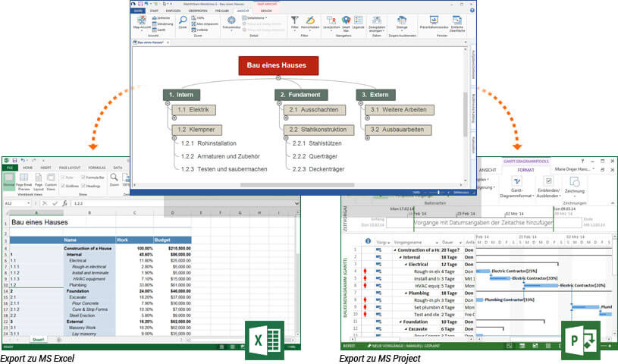Click the Filter funnel icon in MindView
The height and width of the screenshot is (364, 618).
294,22
